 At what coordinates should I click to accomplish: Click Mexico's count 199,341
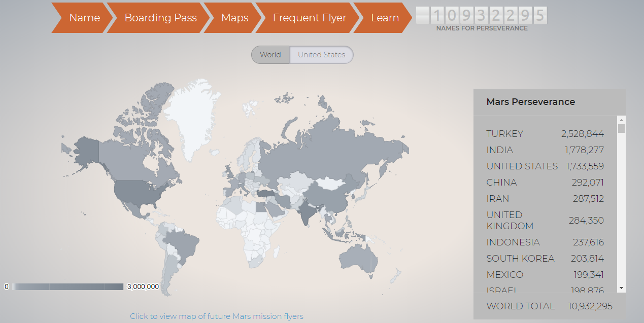click(x=589, y=275)
